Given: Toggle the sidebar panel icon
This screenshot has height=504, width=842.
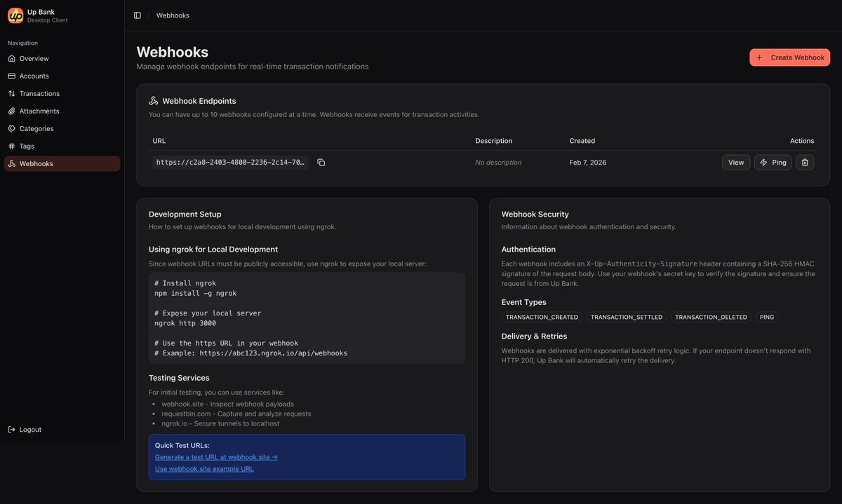Looking at the screenshot, I should tap(138, 15).
